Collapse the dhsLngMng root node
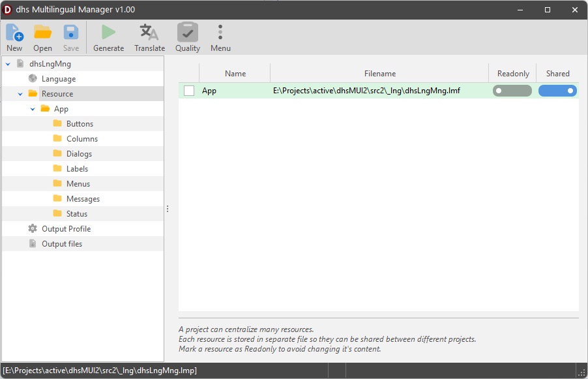 [8, 64]
